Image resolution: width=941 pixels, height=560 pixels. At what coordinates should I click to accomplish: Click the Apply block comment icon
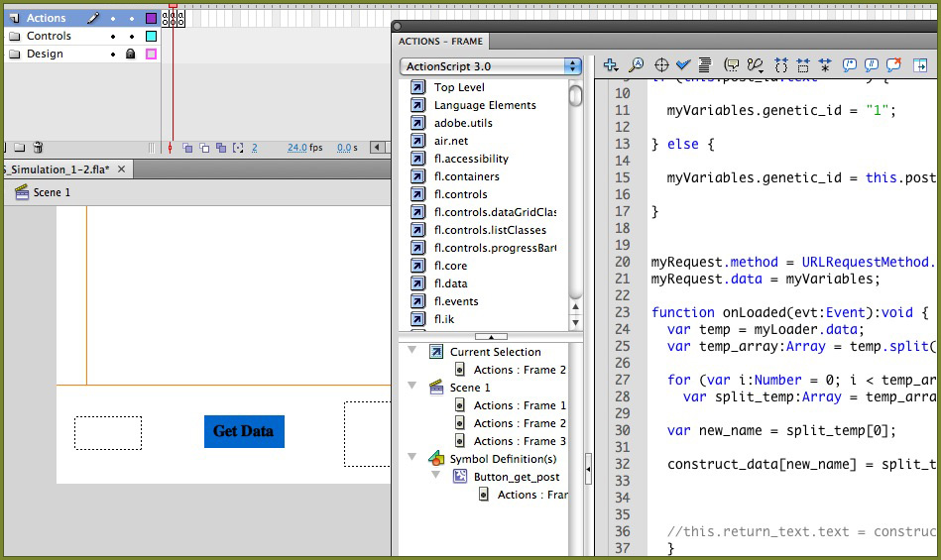click(850, 65)
